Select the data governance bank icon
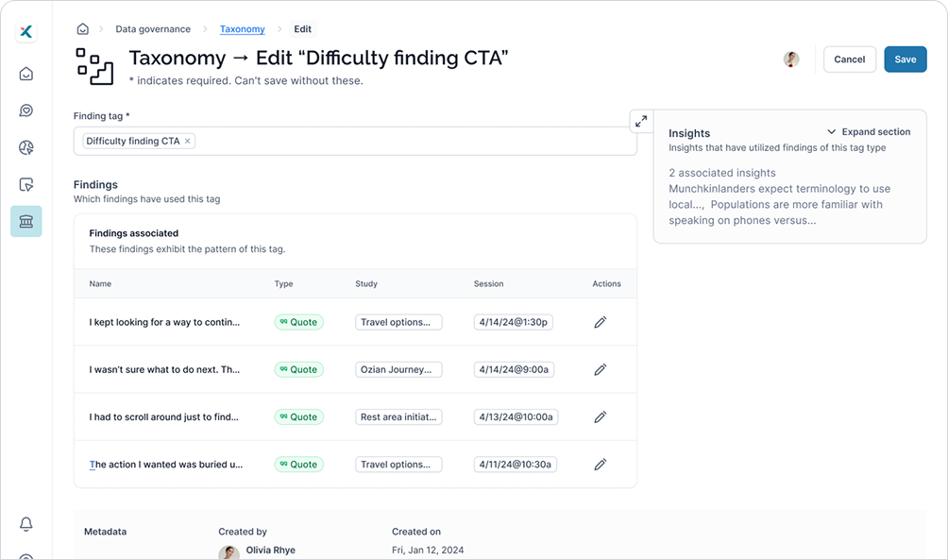This screenshot has height=560, width=948. tap(26, 221)
